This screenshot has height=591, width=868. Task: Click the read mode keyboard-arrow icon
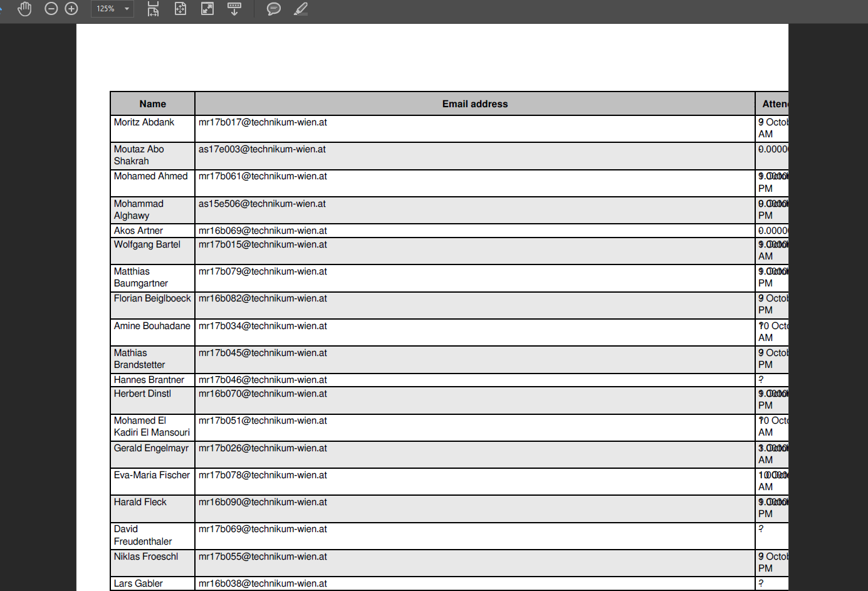pyautogui.click(x=234, y=9)
